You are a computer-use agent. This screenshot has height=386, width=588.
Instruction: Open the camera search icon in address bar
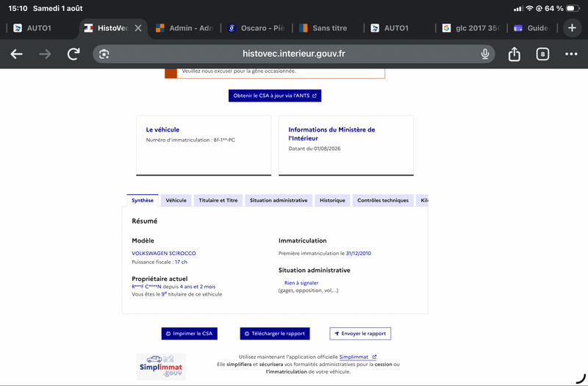coord(104,54)
